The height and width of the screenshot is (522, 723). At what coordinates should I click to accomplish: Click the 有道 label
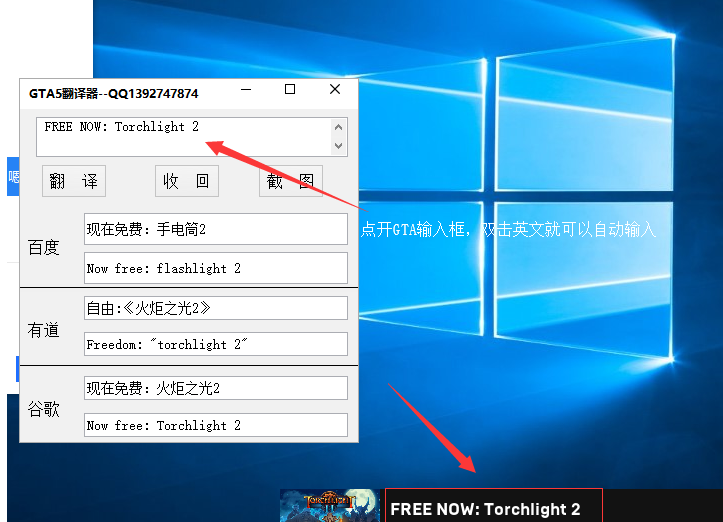point(44,329)
